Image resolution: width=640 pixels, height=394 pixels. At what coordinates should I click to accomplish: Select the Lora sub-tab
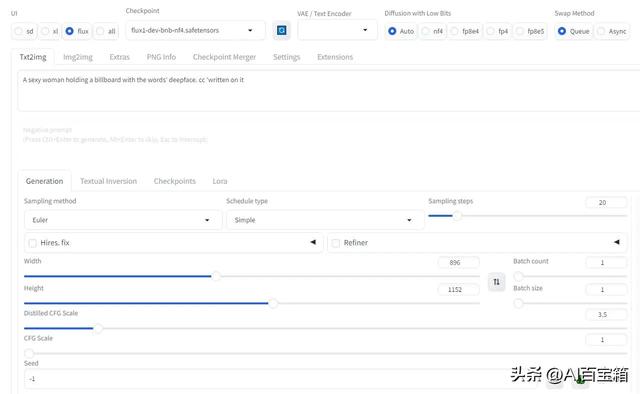pyautogui.click(x=220, y=181)
